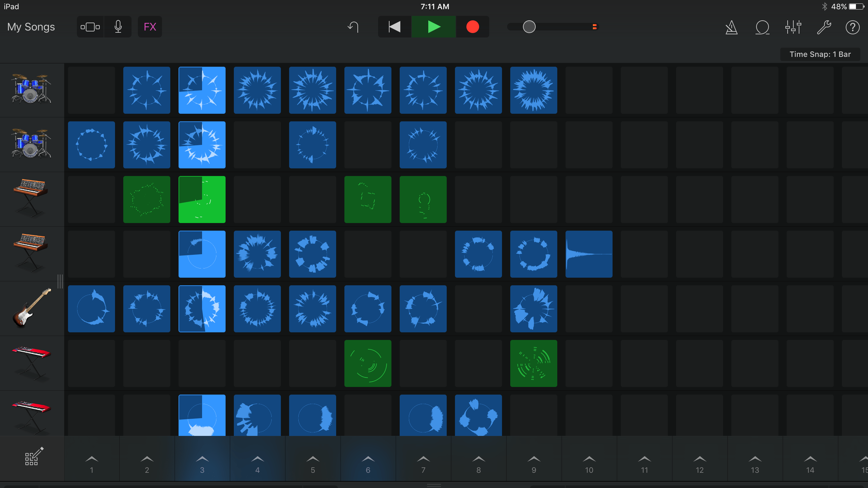Image resolution: width=868 pixels, height=488 pixels.
Task: Open the Remix FX panel
Action: [150, 27]
